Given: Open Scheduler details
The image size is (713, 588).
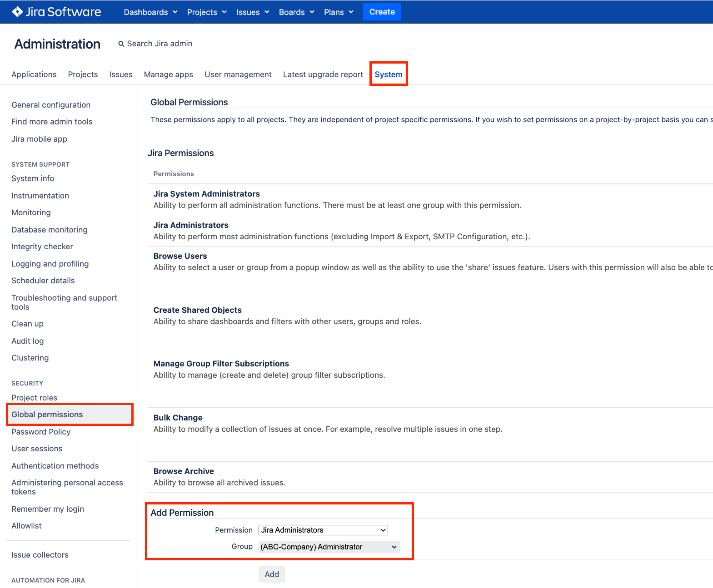Looking at the screenshot, I should [43, 281].
